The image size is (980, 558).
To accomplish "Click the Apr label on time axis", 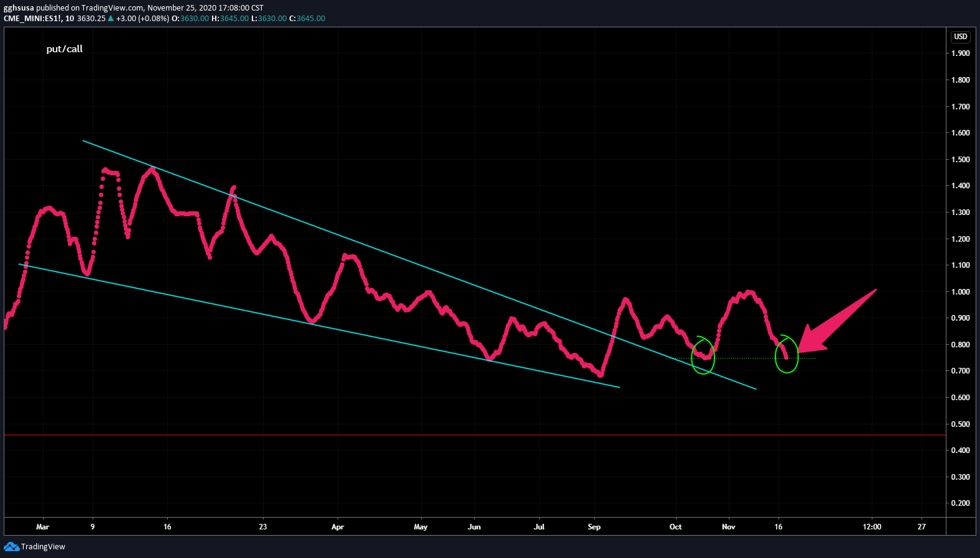I will pyautogui.click(x=338, y=527).
